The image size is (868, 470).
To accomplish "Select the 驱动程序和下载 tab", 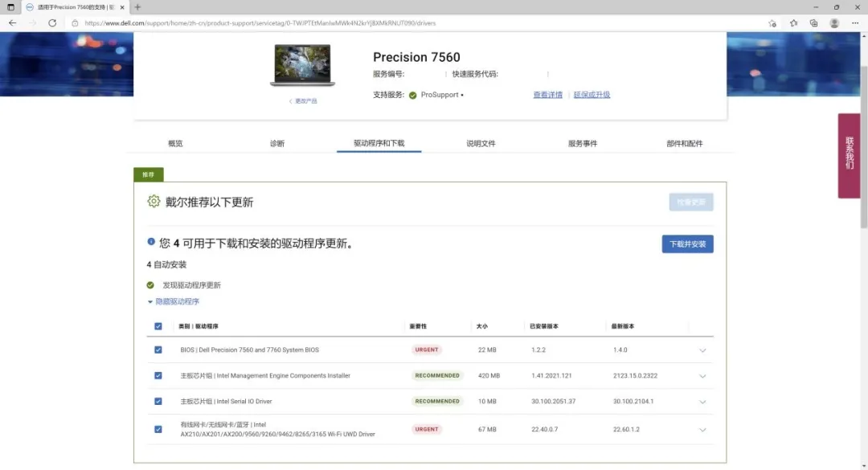I will [379, 143].
